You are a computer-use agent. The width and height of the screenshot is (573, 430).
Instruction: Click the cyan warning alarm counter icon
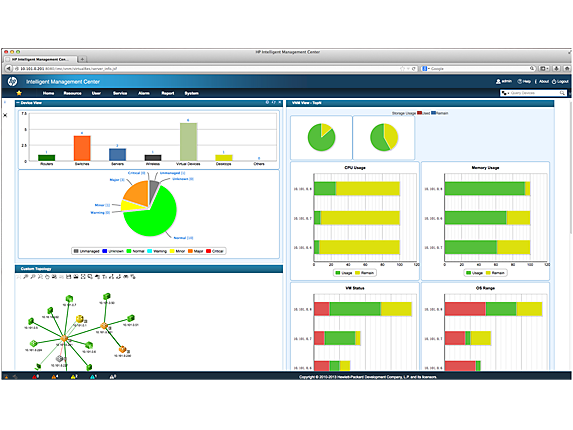pyautogui.click(x=92, y=376)
